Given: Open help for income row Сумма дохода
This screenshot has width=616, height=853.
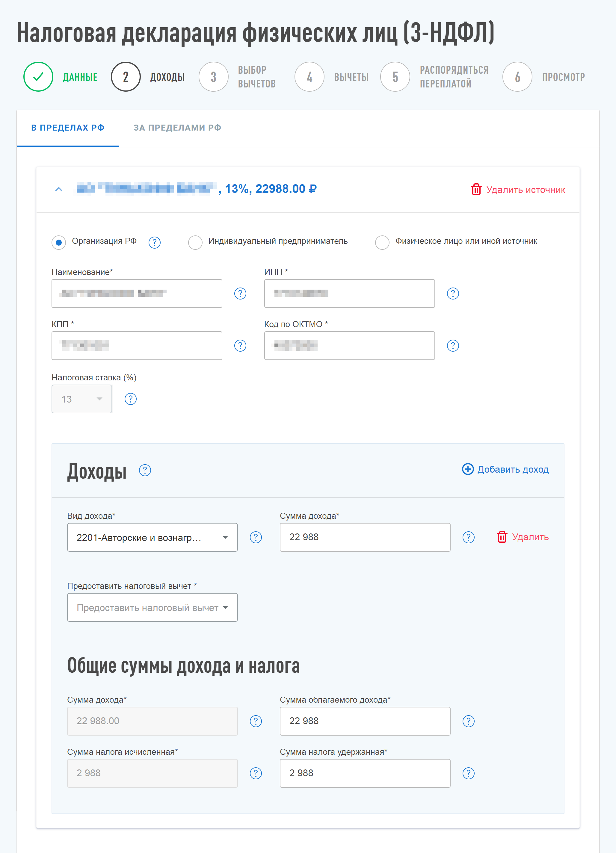Looking at the screenshot, I should click(x=469, y=537).
